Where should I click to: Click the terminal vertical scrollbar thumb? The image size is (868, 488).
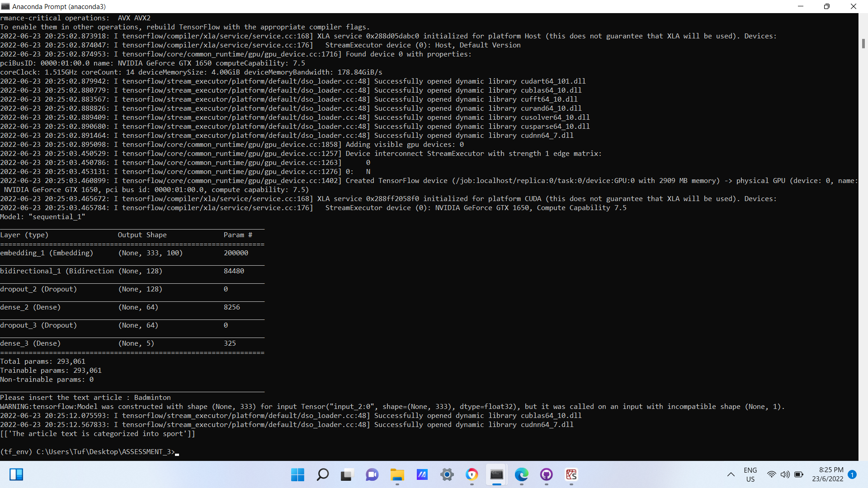(x=863, y=43)
